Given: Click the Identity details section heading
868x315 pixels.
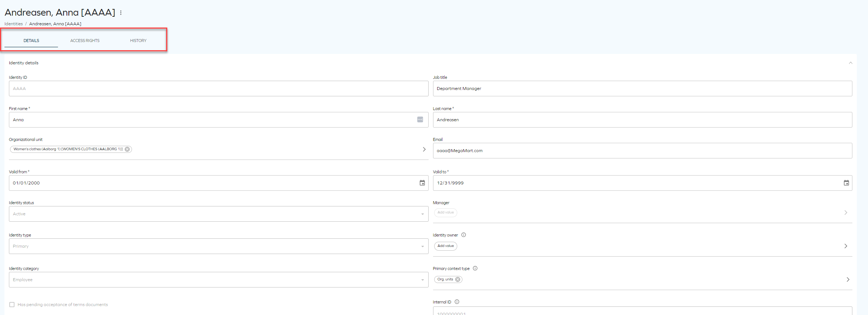Looking at the screenshot, I should [x=24, y=63].
